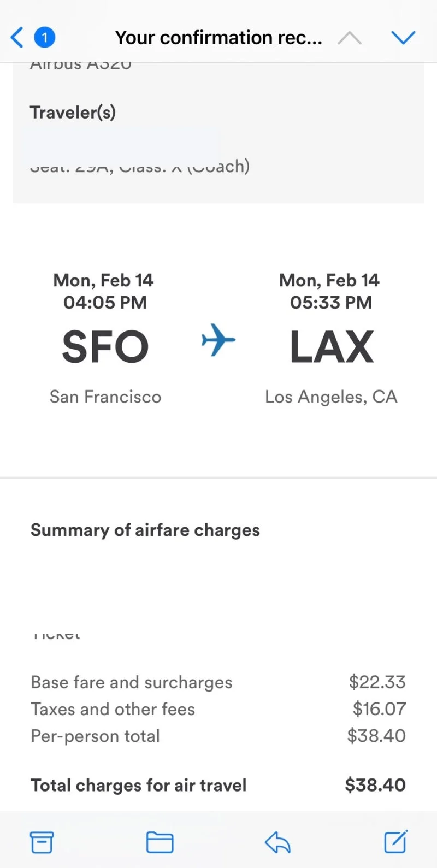Viewport: 437px width, 868px height.
Task: Compose a new email with pencil icon
Action: pyautogui.click(x=396, y=841)
